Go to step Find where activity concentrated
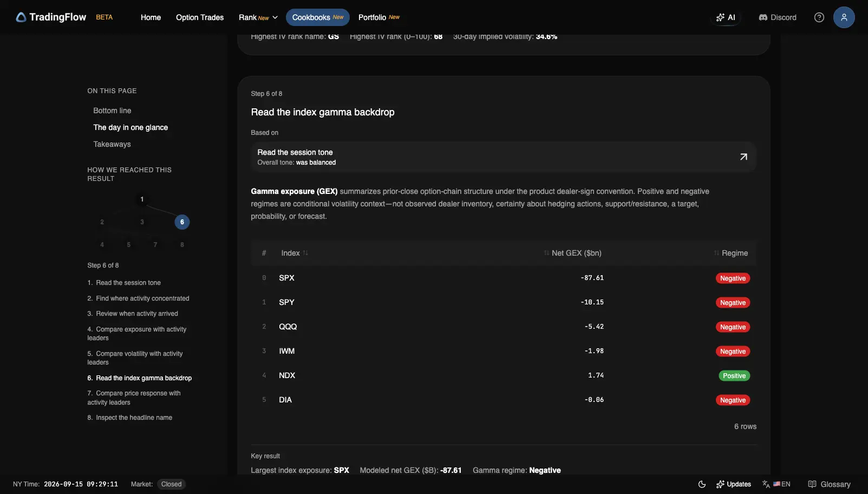This screenshot has height=494, width=868. (x=138, y=298)
